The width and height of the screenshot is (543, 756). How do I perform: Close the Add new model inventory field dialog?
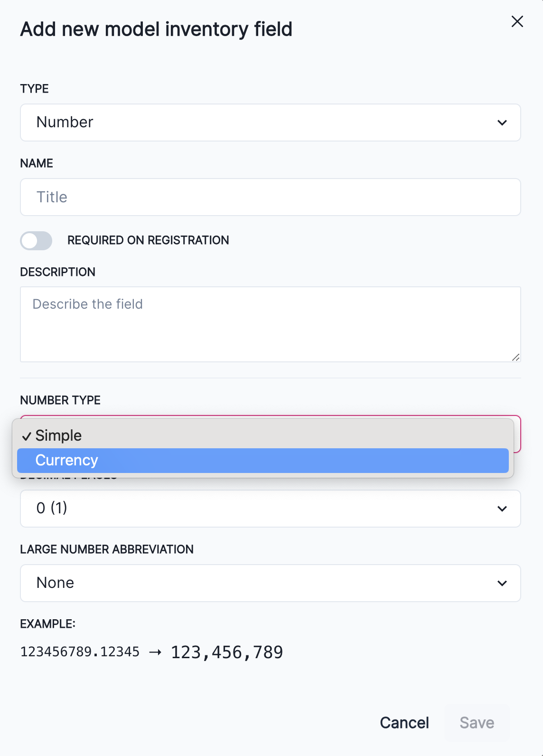(517, 21)
